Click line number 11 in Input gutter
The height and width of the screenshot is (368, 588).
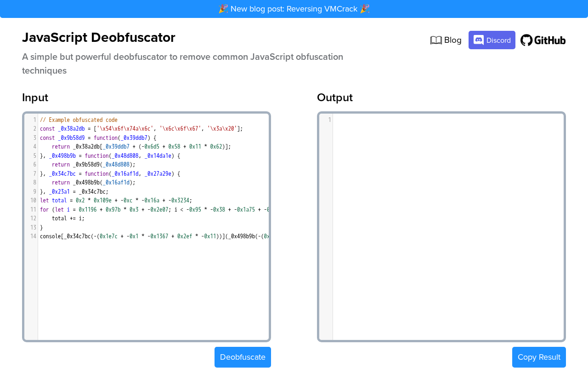coord(33,210)
